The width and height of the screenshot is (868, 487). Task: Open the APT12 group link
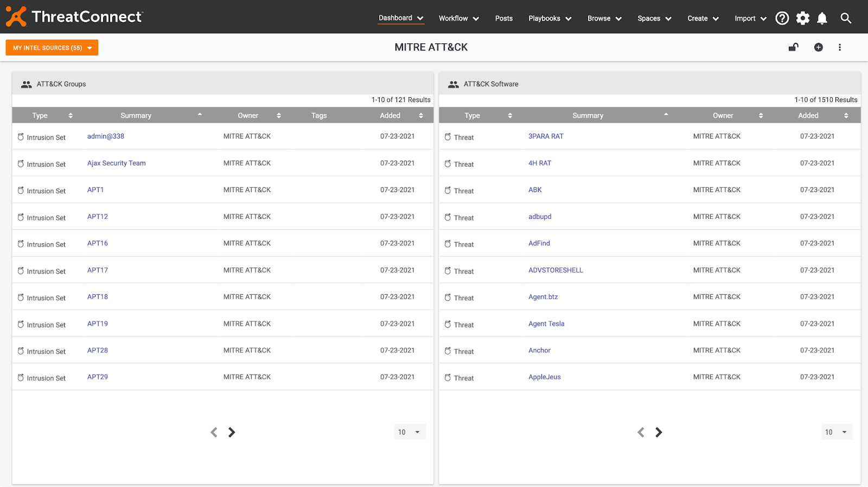pyautogui.click(x=98, y=217)
